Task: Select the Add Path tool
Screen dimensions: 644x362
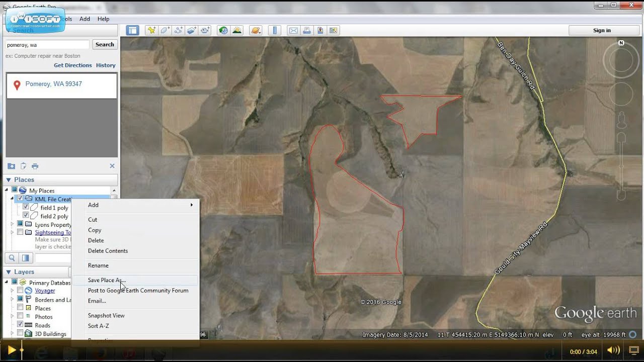Action: tap(178, 30)
